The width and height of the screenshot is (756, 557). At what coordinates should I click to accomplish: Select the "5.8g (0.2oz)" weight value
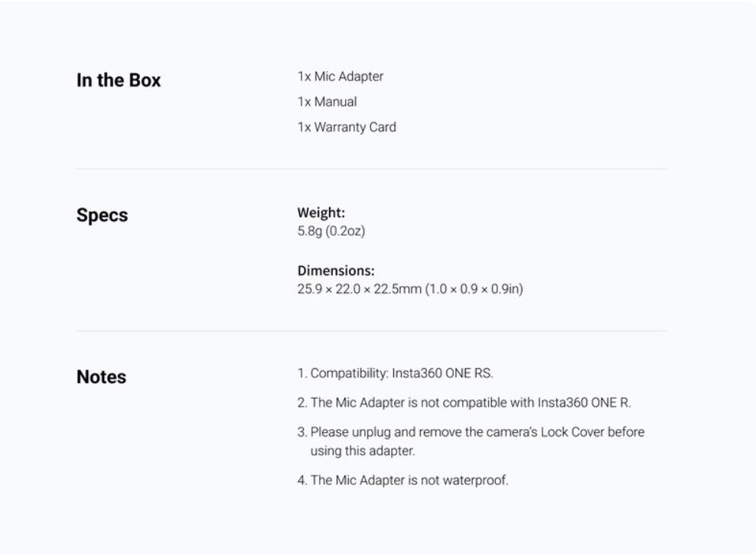tap(331, 230)
